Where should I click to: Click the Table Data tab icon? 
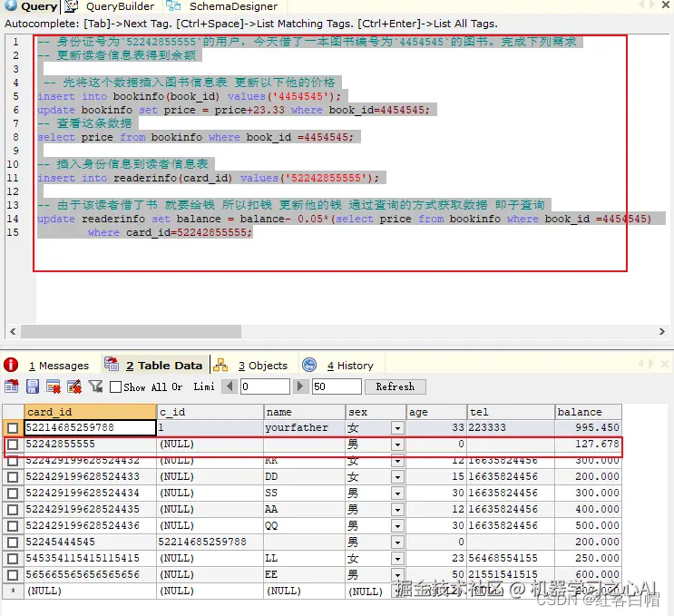[112, 365]
